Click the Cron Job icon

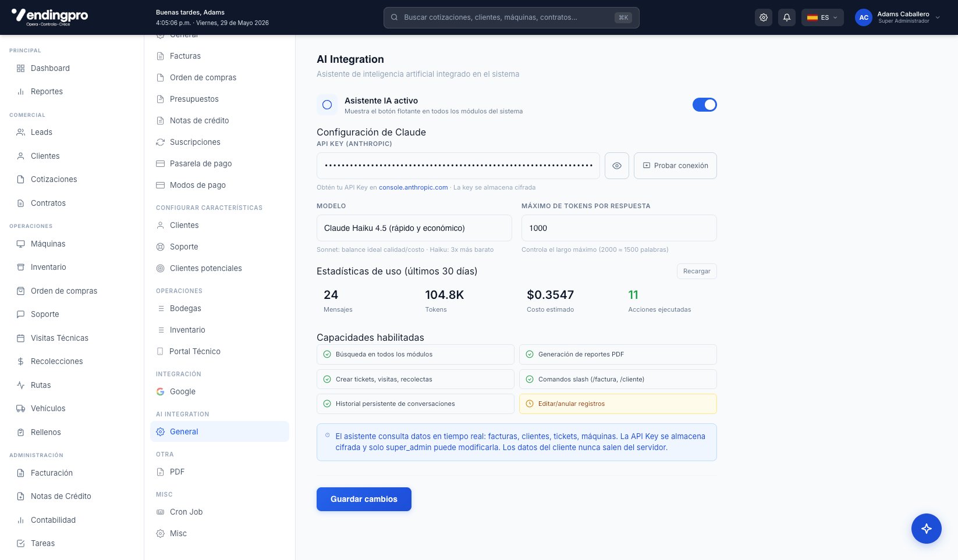pyautogui.click(x=160, y=512)
